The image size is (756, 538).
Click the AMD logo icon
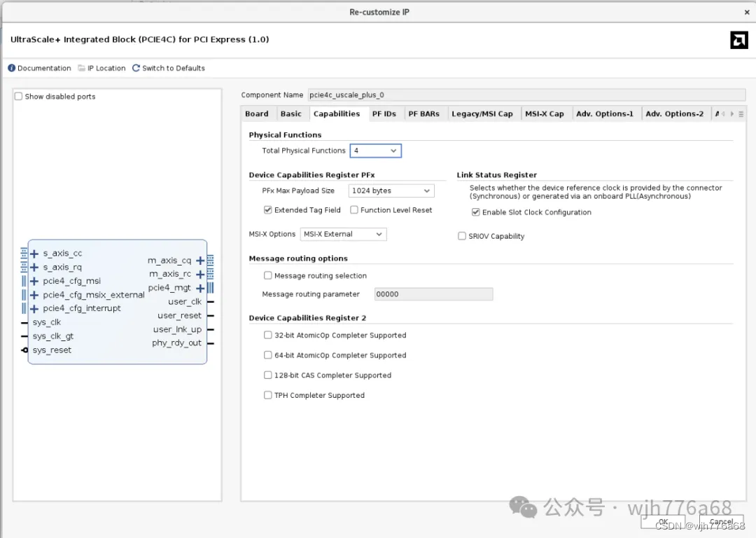click(x=738, y=40)
